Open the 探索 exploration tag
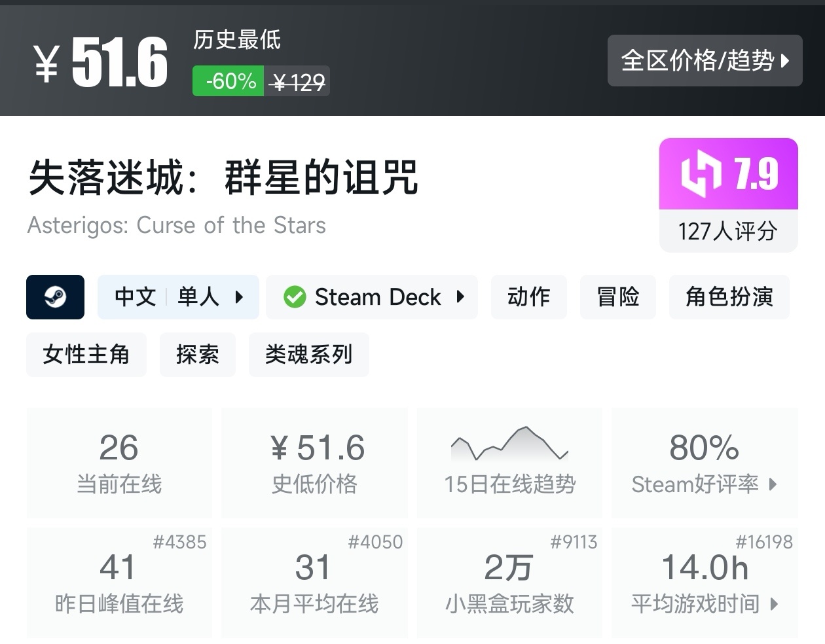This screenshot has height=644, width=825. pos(197,355)
